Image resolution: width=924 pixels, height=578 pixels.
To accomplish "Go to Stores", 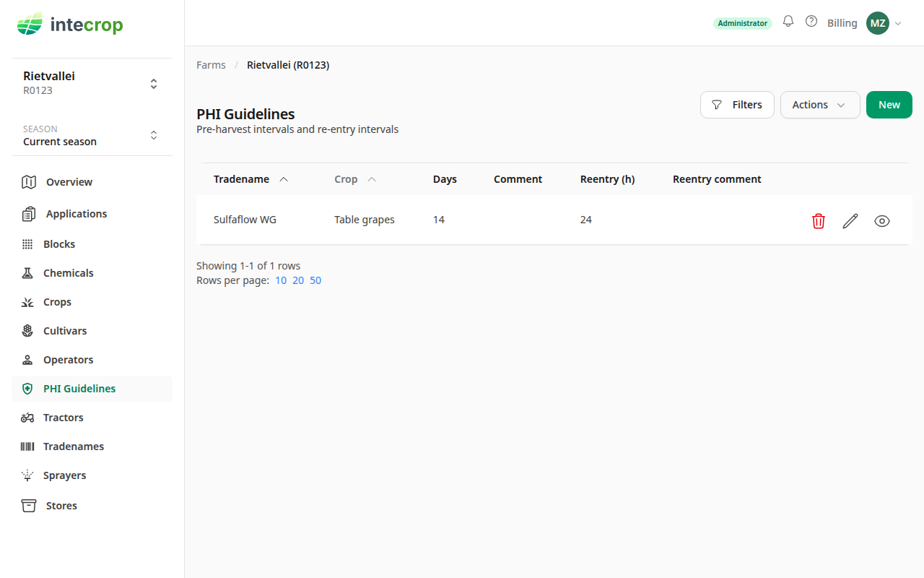I will pos(92,506).
